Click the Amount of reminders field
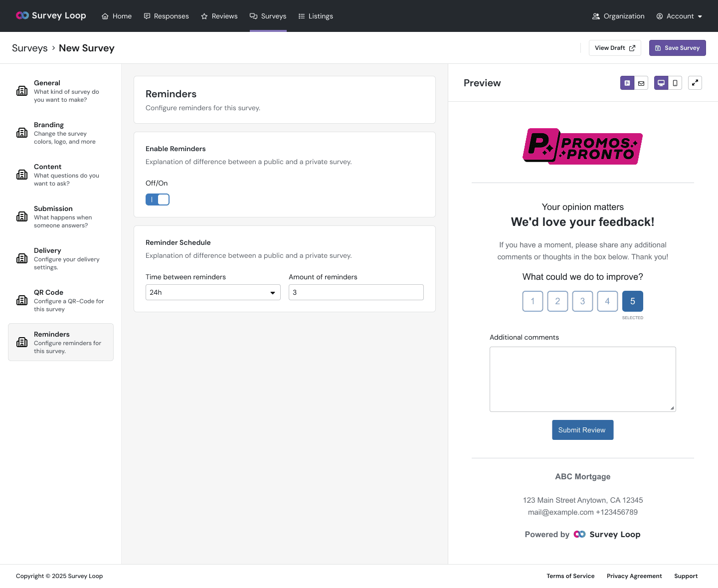718x588 pixels. (356, 292)
